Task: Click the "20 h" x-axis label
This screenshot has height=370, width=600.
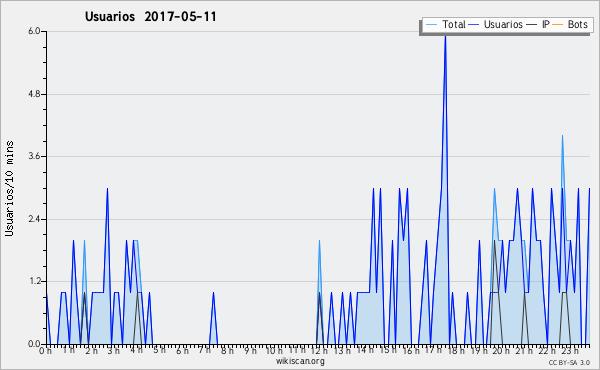Action: click(501, 350)
